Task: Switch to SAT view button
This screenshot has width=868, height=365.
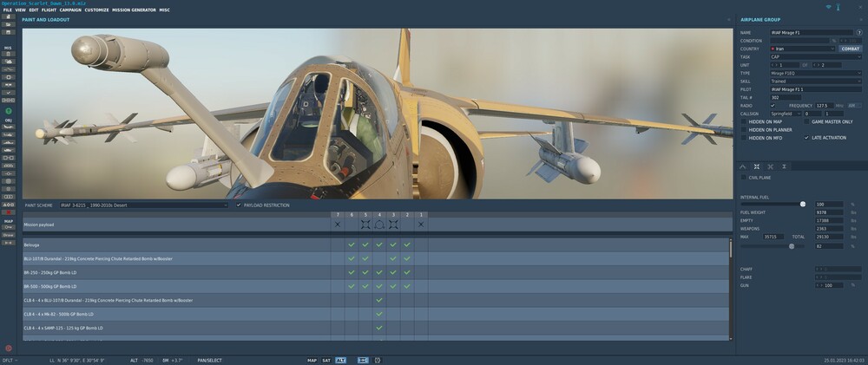Action: point(326,360)
